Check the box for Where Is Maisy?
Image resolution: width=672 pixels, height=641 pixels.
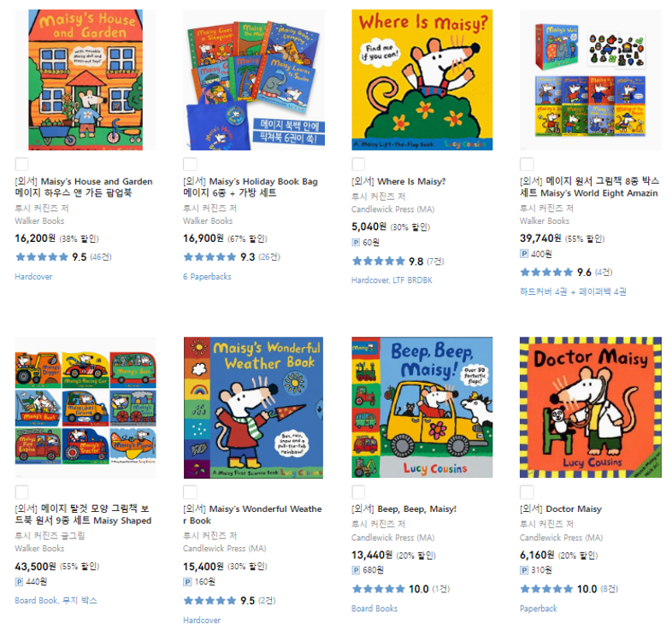point(358,164)
